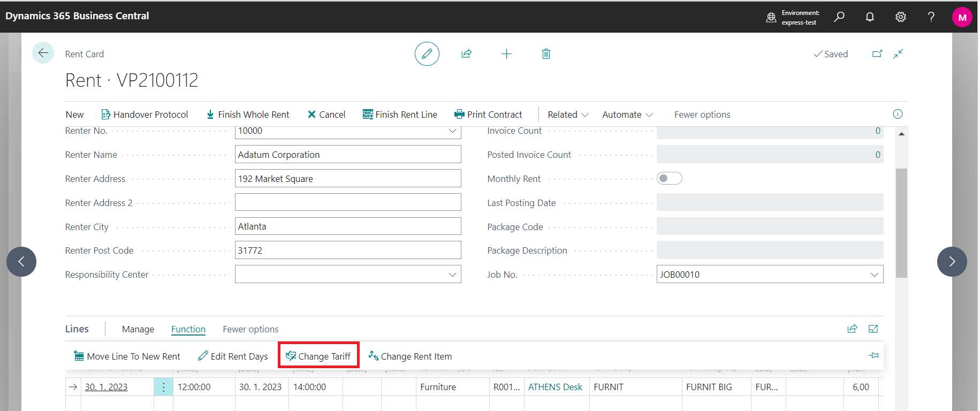The image size is (980, 411).
Task: Open the ATHENS Desk link
Action: pos(554,387)
